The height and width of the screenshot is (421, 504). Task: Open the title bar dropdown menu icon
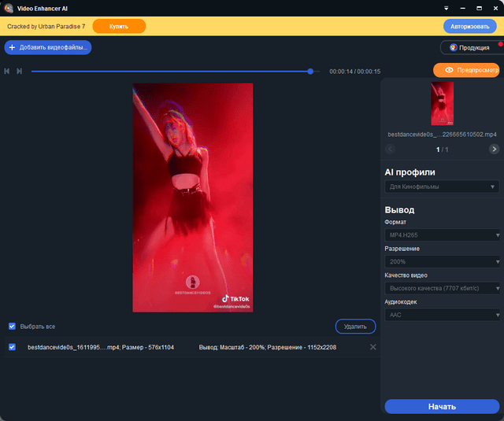(x=447, y=8)
